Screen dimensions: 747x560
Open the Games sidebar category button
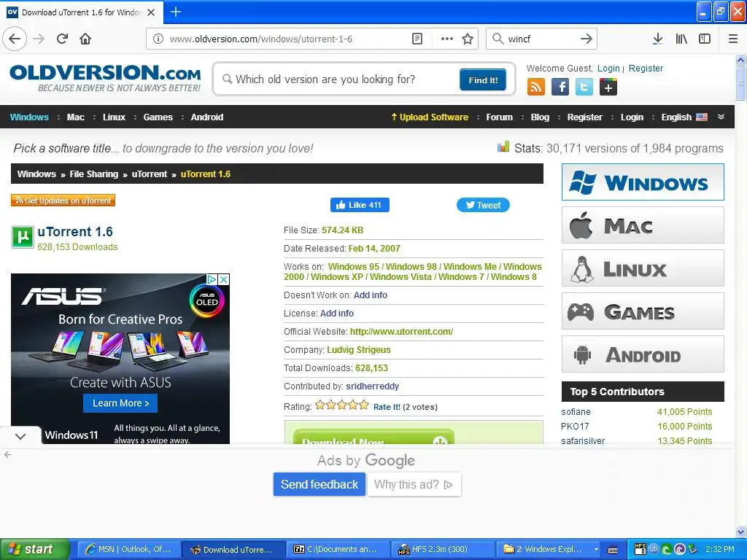point(643,311)
